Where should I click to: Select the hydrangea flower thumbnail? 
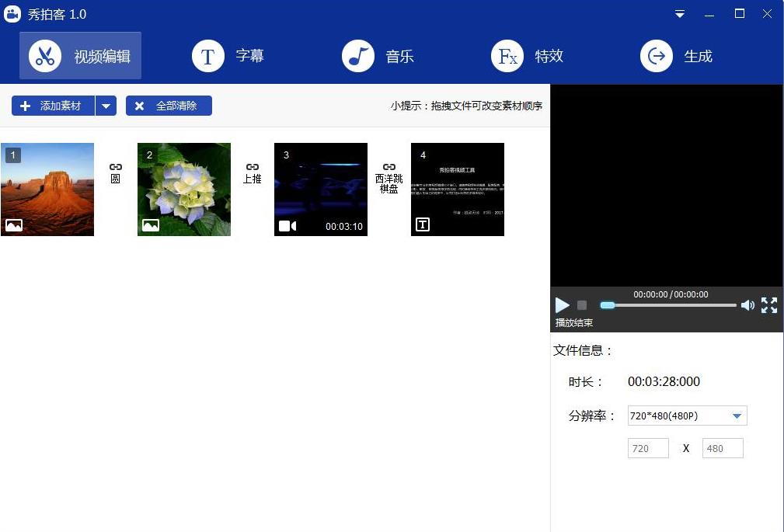point(184,190)
